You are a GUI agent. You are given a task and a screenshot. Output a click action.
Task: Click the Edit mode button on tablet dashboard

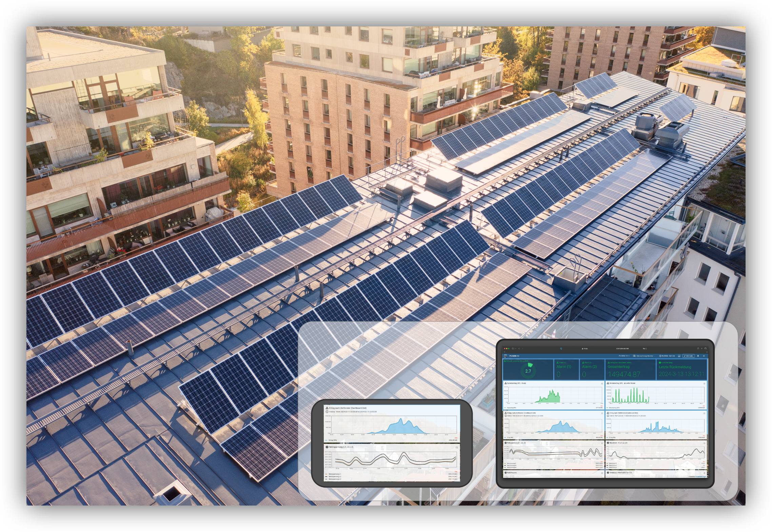click(x=689, y=356)
